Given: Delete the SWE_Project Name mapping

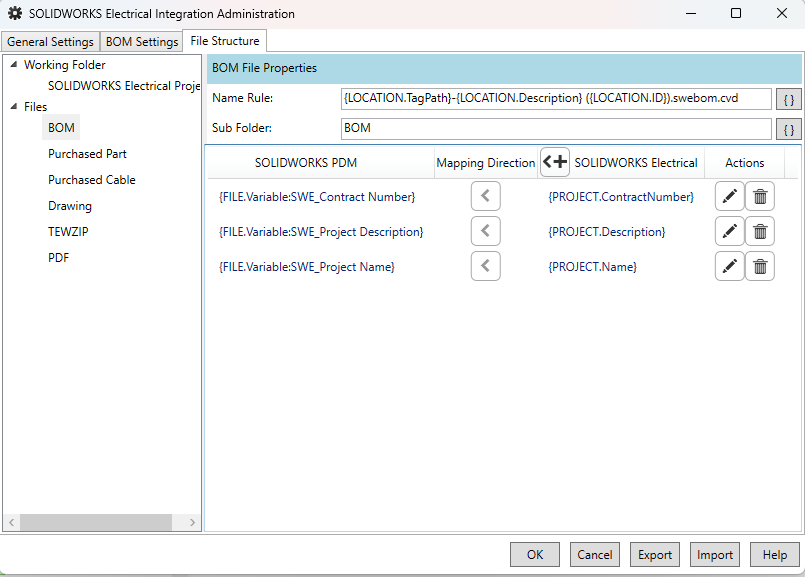Looking at the screenshot, I should click(760, 266).
